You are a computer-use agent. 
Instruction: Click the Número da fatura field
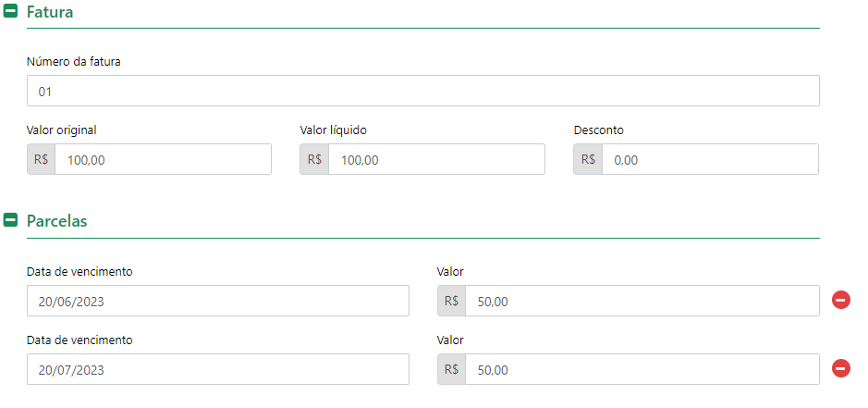click(423, 91)
